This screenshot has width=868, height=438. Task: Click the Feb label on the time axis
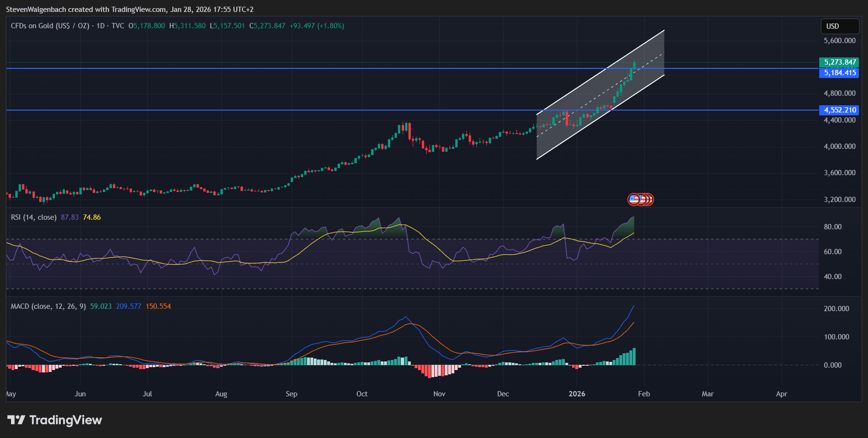click(x=644, y=393)
